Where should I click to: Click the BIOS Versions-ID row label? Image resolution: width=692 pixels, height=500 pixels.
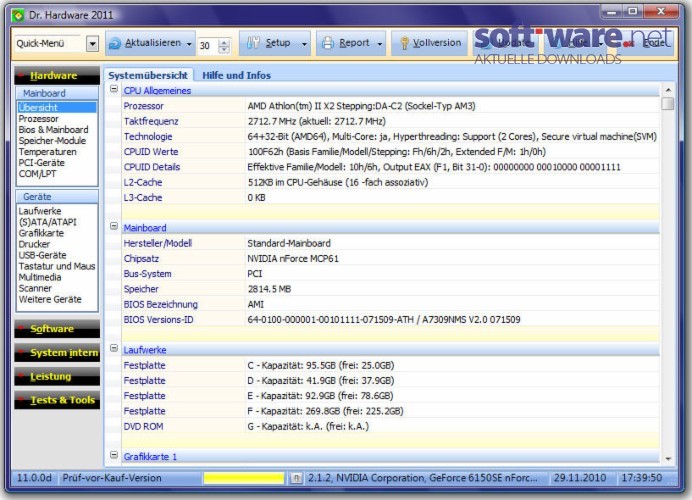tap(158, 320)
